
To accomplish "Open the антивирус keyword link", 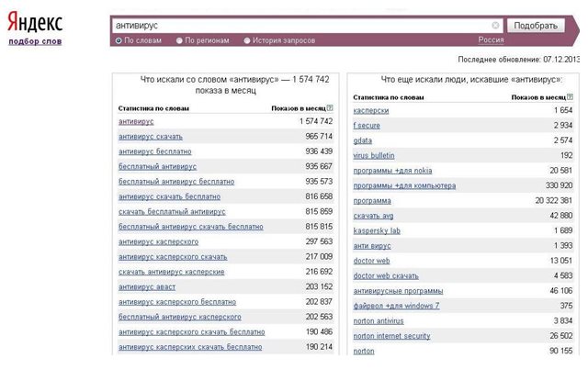I will 136,122.
